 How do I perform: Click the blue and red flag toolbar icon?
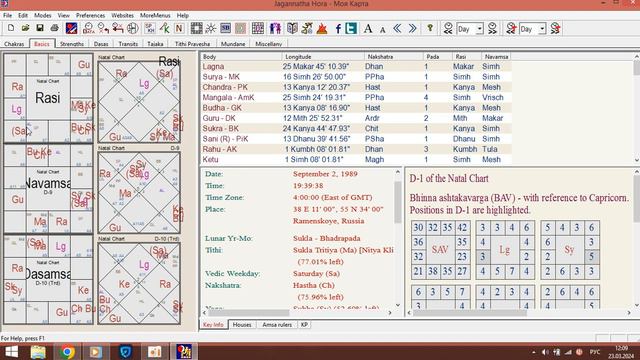71,28
